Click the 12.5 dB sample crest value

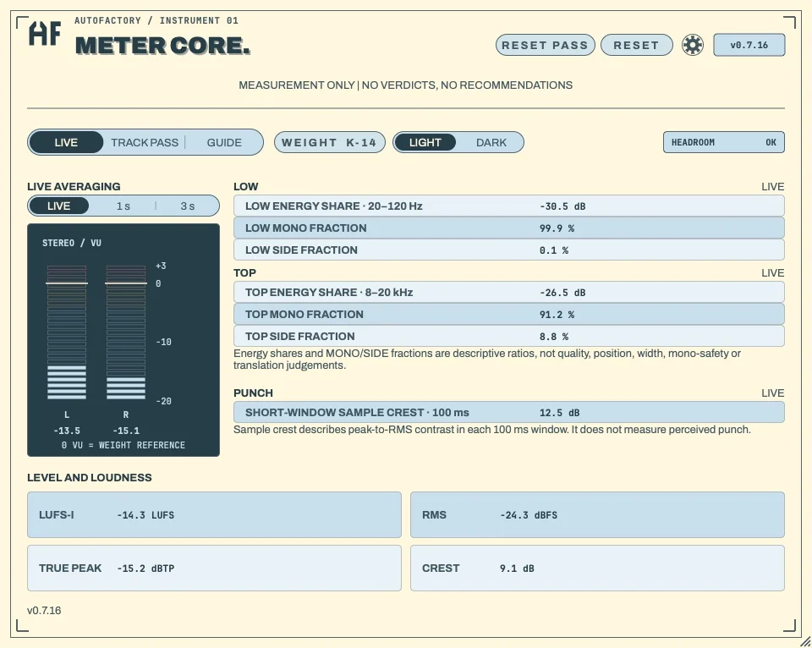pyautogui.click(x=559, y=413)
